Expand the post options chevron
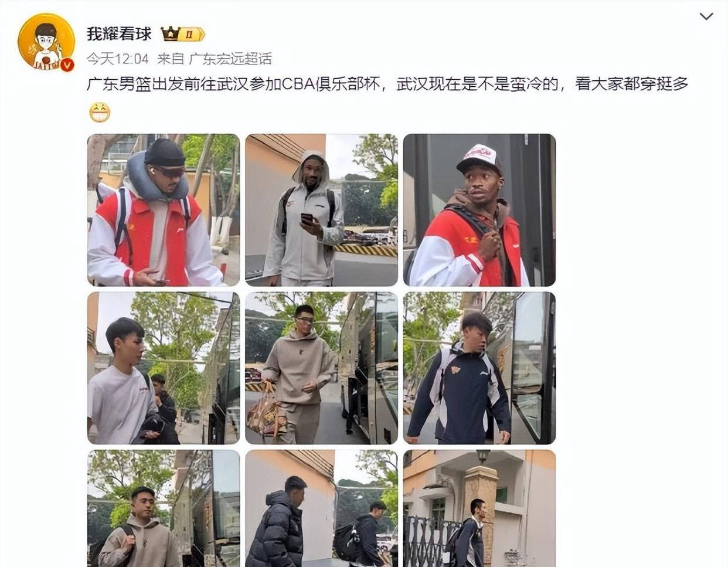The width and height of the screenshot is (728, 567). tap(706, 16)
